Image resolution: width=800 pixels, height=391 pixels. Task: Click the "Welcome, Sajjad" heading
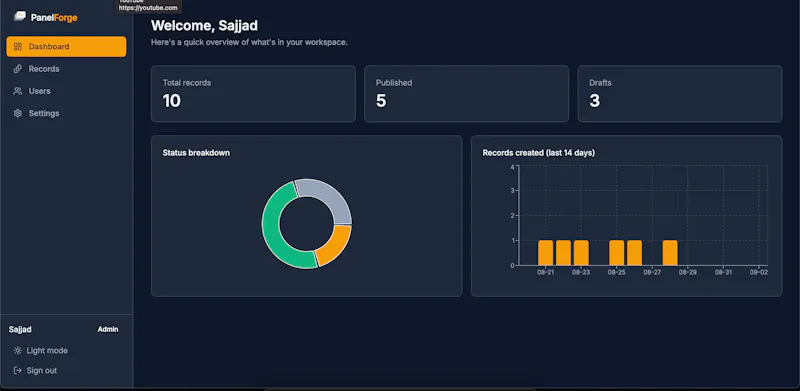tap(204, 26)
